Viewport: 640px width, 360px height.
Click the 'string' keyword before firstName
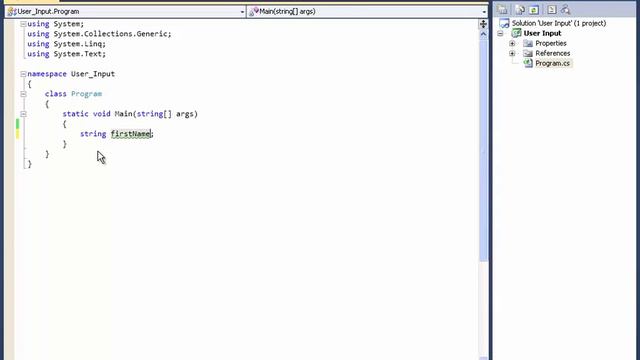[x=93, y=134]
